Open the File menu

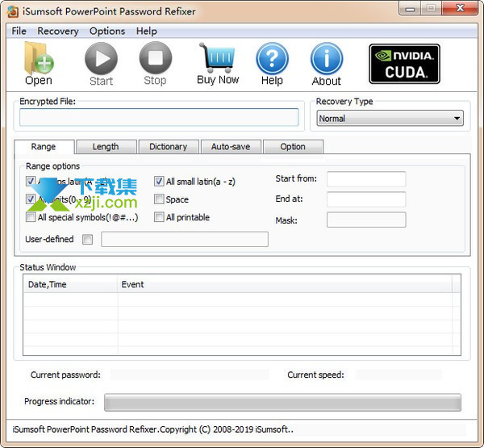(19, 31)
